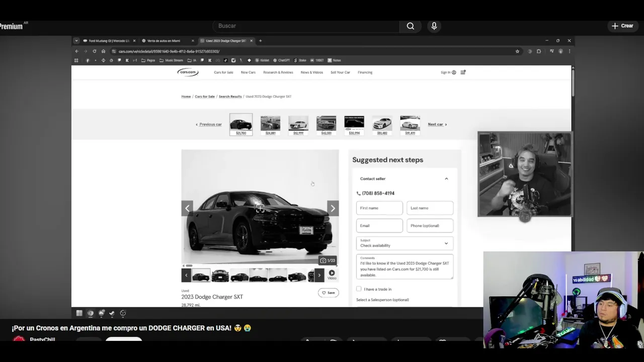644x362 pixels.
Task: Select the $21,700 car thumbnail
Action: coord(241,125)
